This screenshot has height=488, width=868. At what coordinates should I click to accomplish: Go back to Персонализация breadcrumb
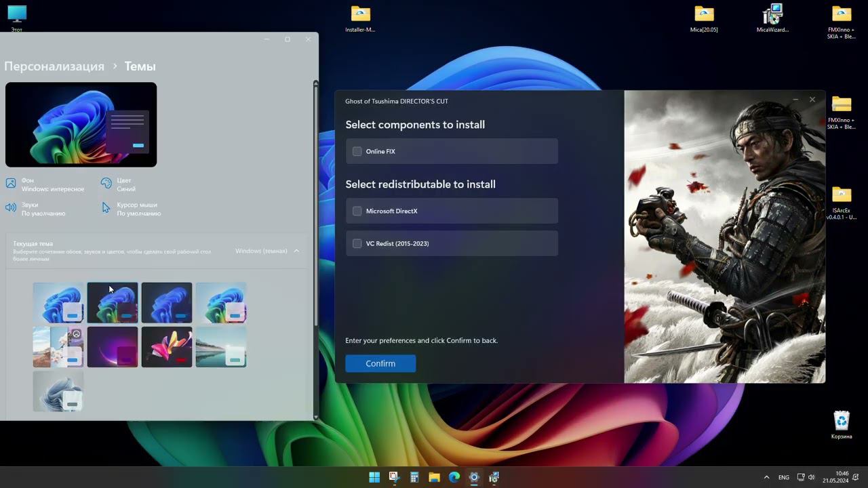tap(54, 66)
